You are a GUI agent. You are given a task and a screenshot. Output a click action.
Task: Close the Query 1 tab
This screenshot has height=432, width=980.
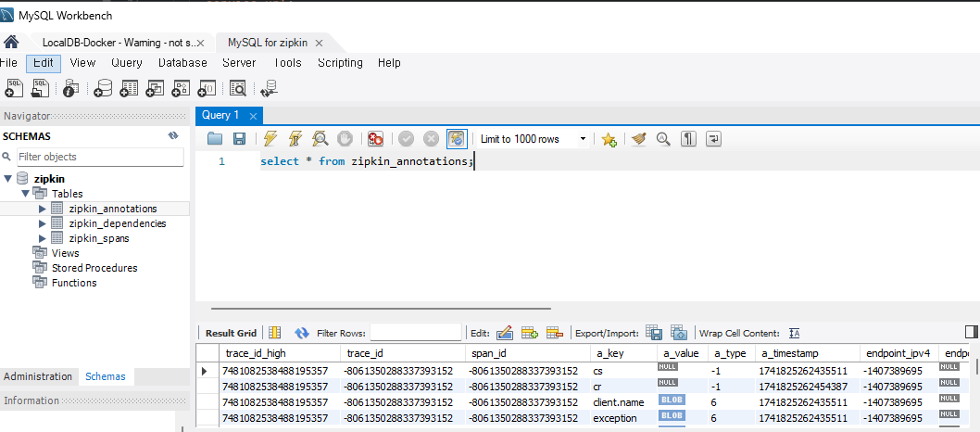click(x=253, y=116)
